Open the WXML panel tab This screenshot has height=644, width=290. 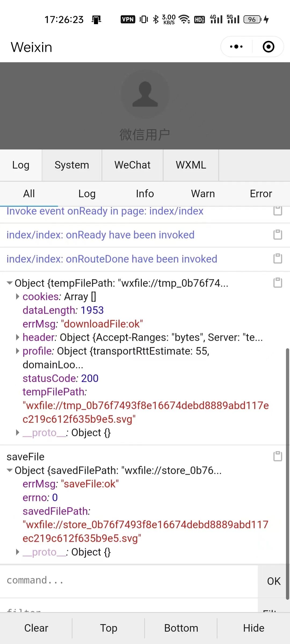click(191, 165)
